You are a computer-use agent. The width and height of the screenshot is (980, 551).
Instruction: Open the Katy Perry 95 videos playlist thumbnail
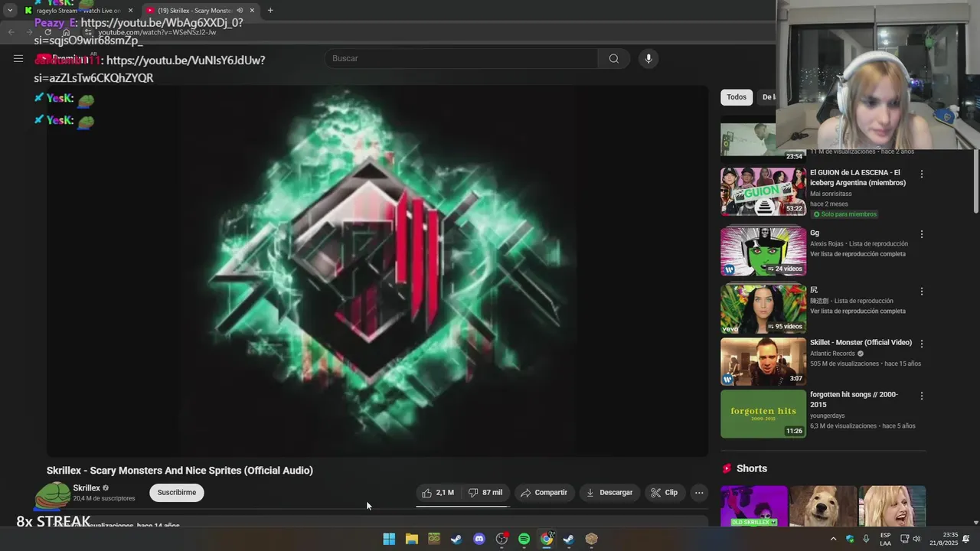pyautogui.click(x=763, y=308)
